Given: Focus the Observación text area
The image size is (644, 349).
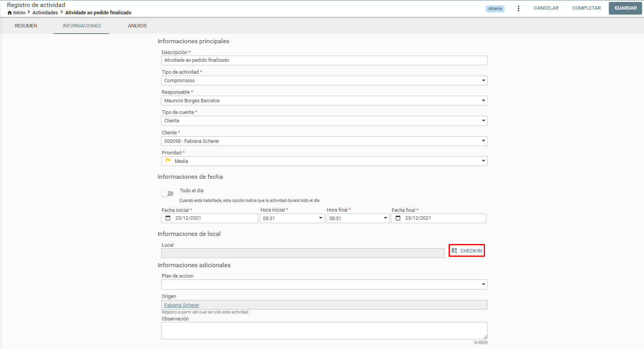Looking at the screenshot, I should coord(324,330).
